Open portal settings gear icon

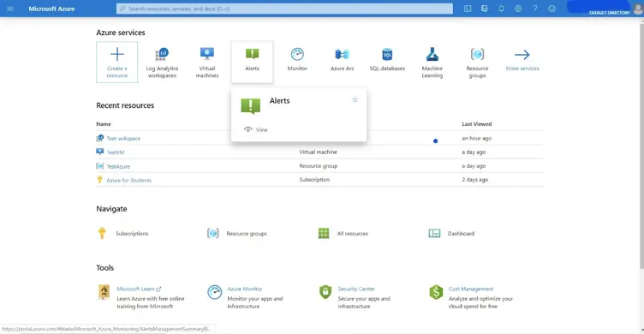[x=518, y=9]
